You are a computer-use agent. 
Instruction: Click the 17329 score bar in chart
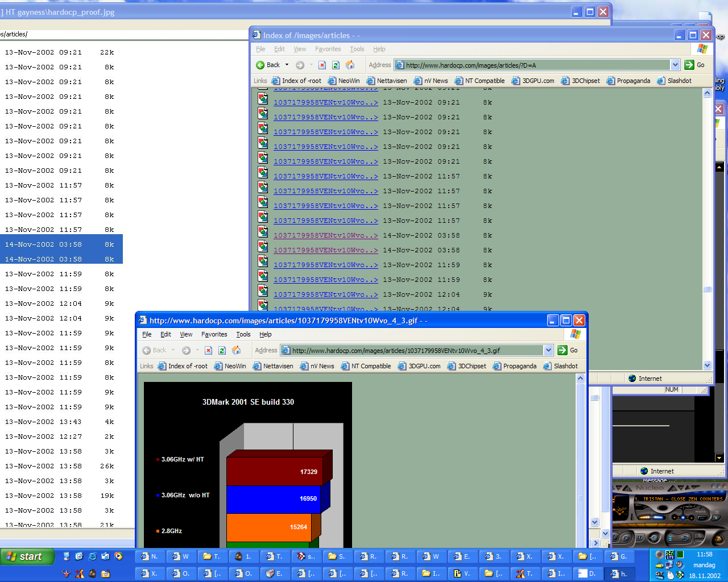pos(279,468)
